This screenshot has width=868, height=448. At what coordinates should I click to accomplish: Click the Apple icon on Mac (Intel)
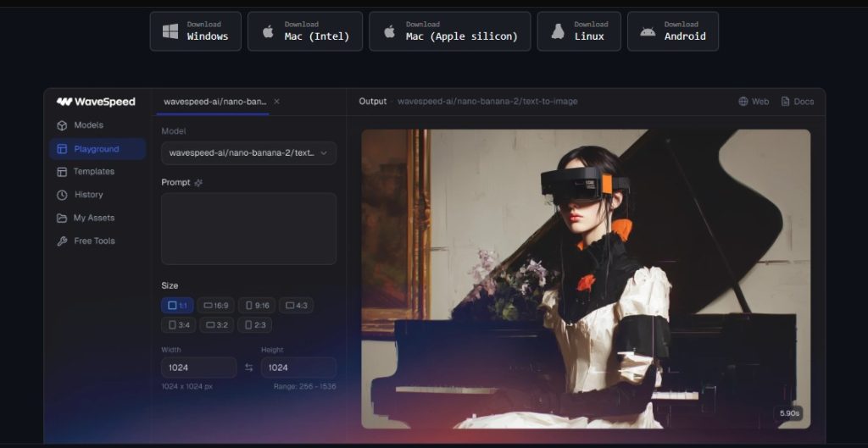tap(268, 31)
